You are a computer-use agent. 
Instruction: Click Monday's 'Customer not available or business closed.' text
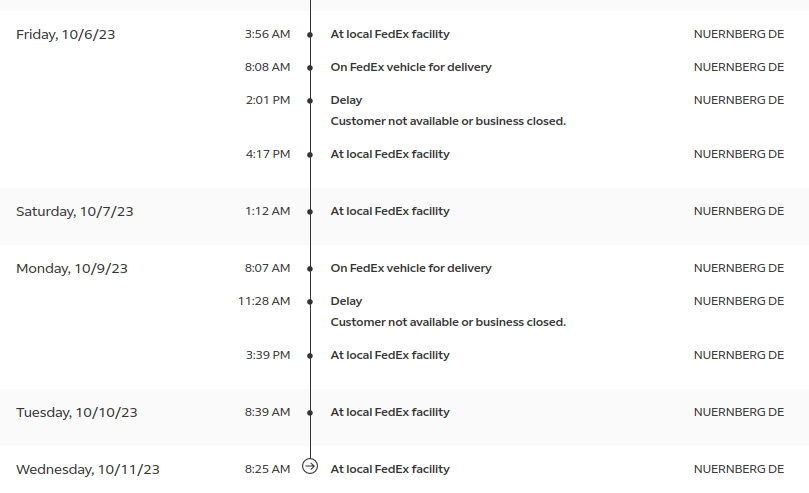pos(448,322)
